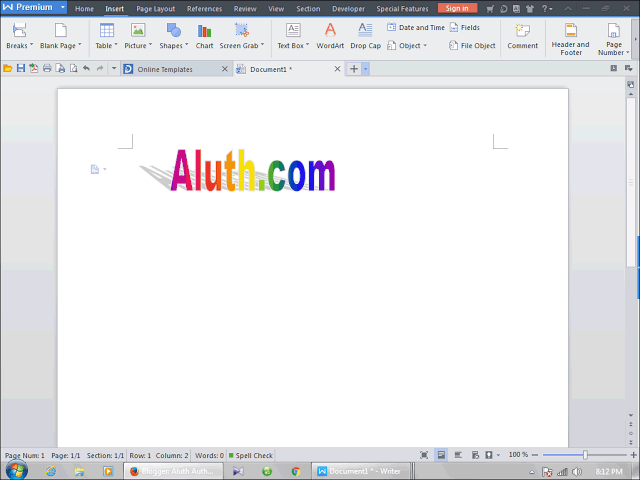Toggle Spell Check in status bar
Screen dimensions: 640x480
(251, 455)
